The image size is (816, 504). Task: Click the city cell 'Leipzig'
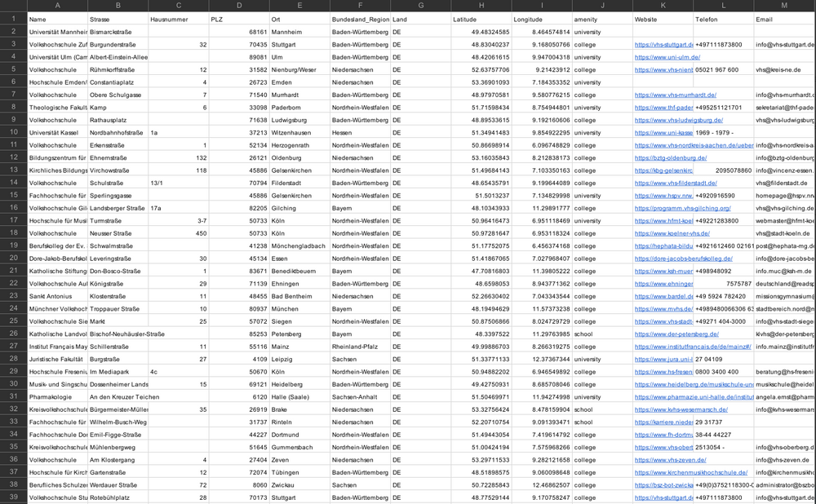coord(299,360)
